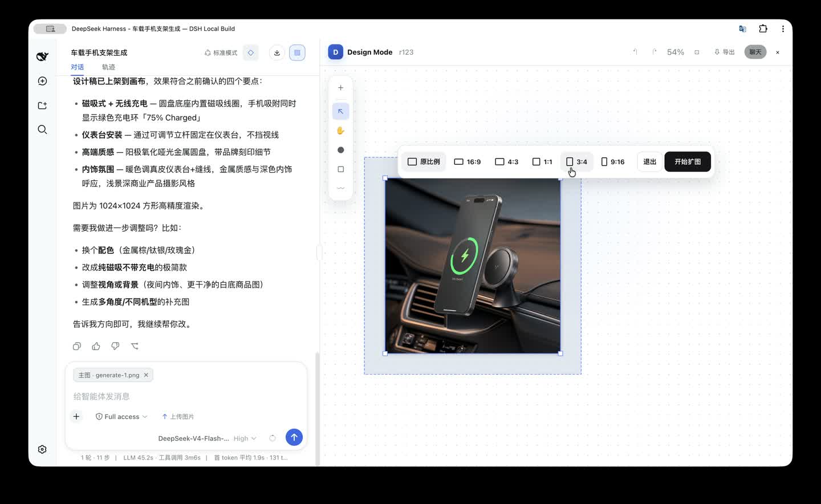This screenshot has height=504, width=821.
Task: Open the browser translate icon
Action: (742, 29)
